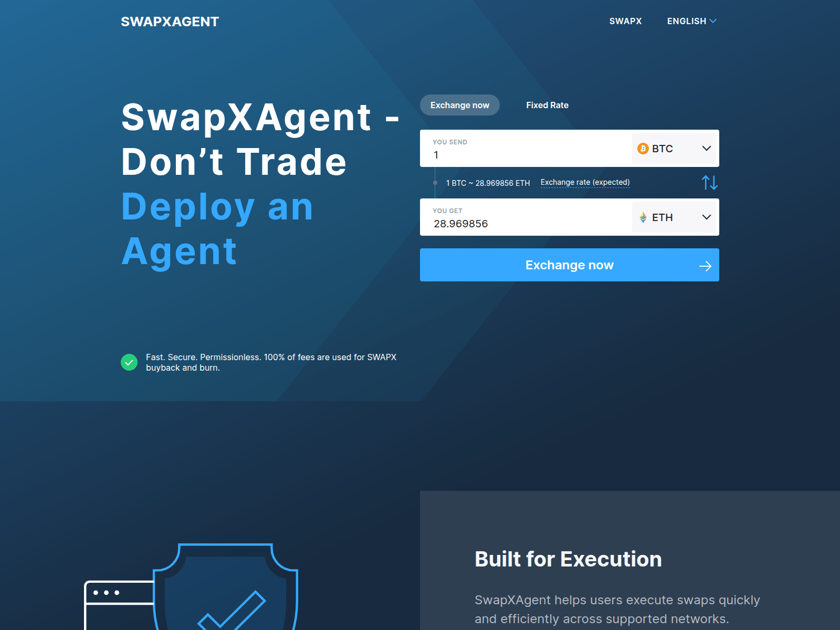This screenshot has height=630, width=840.
Task: Expand the ENGLISH language dropdown
Action: pyautogui.click(x=691, y=21)
